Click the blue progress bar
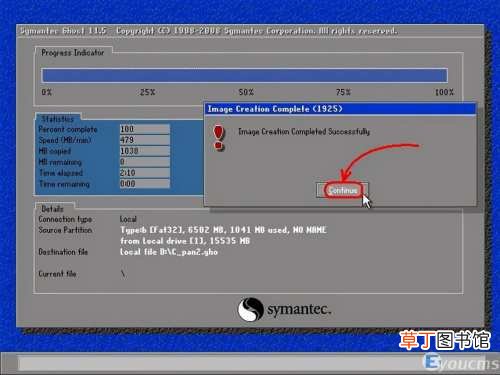This screenshot has width=500, height=375. pyautogui.click(x=244, y=75)
